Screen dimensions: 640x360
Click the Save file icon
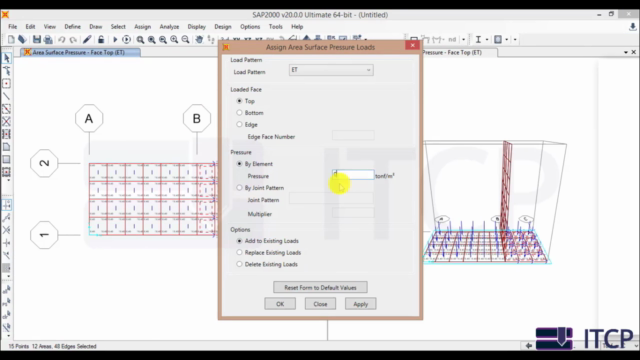pyautogui.click(x=37, y=40)
